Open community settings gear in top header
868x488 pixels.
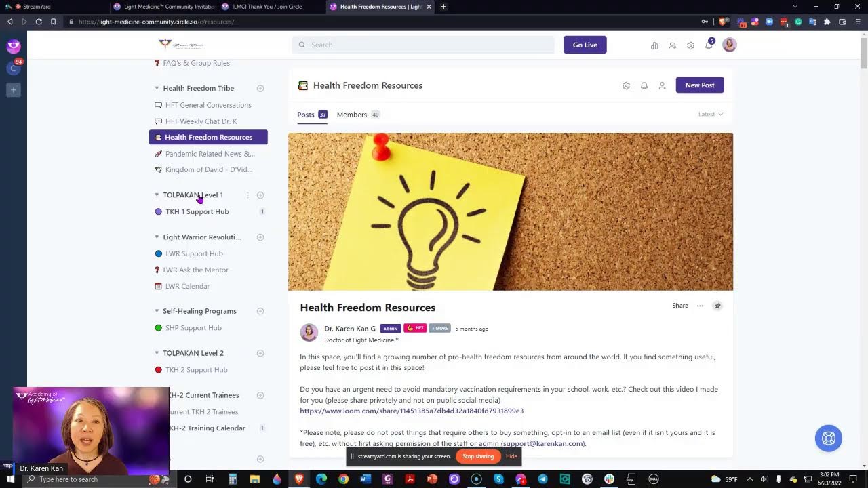point(690,45)
